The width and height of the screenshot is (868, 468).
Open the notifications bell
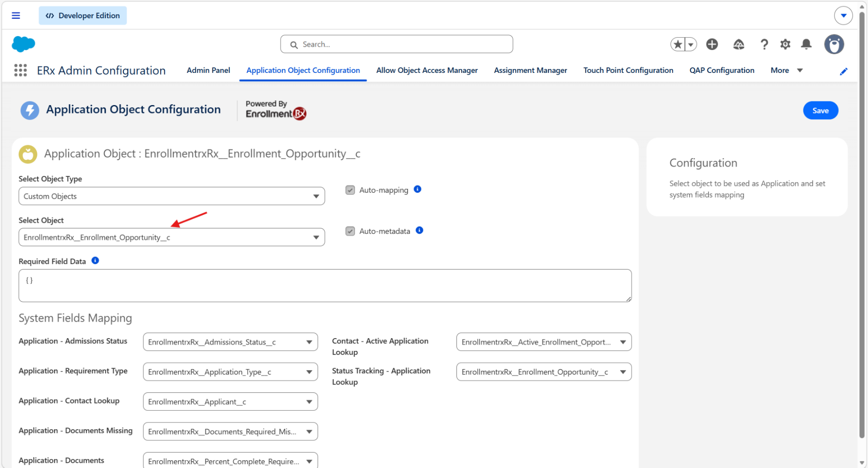[x=806, y=44]
